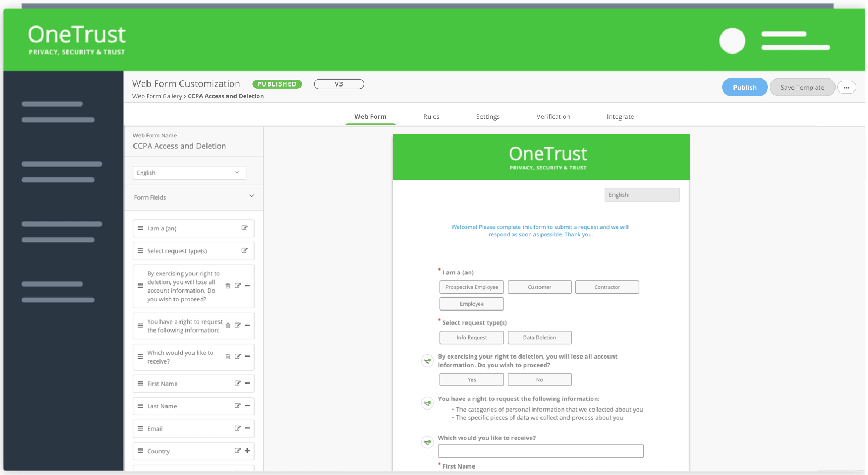Switch to the Rules tab
This screenshot has height=475, width=868.
[x=431, y=116]
